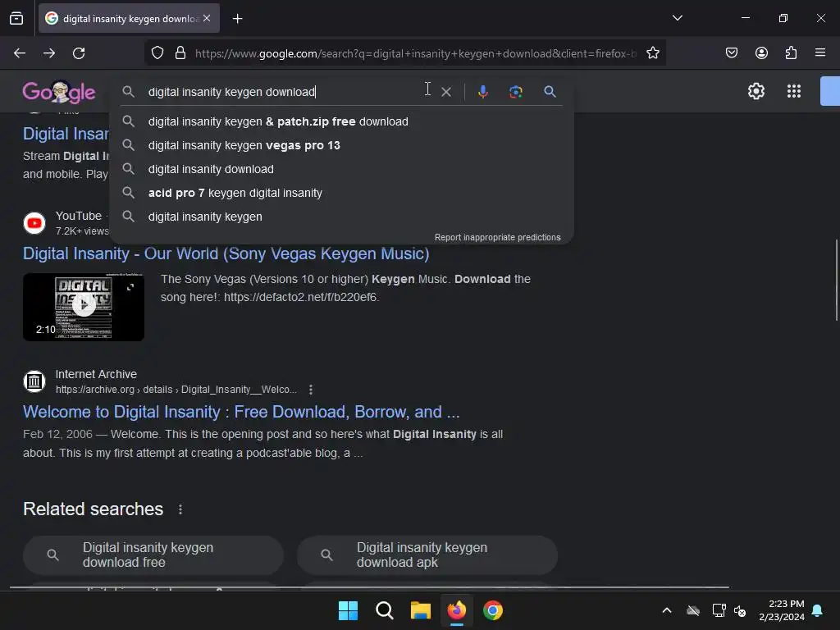Choose suggestion digital insanity download

342,169
